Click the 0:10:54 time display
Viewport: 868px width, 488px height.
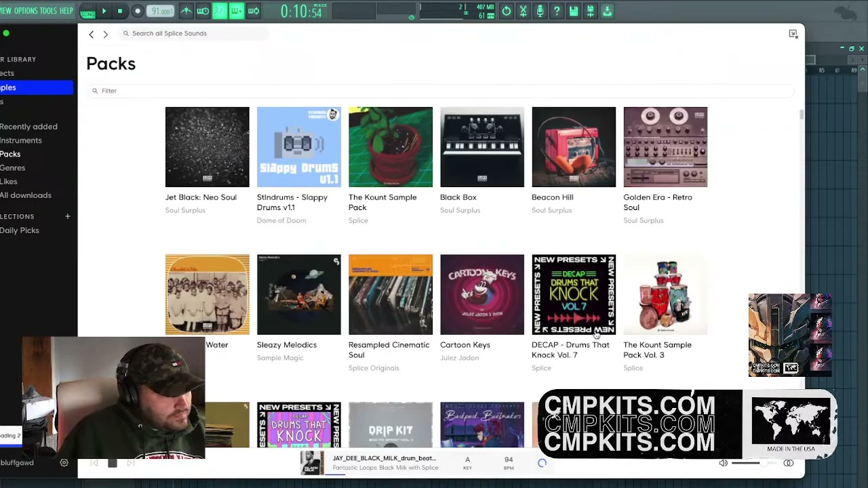pyautogui.click(x=301, y=12)
